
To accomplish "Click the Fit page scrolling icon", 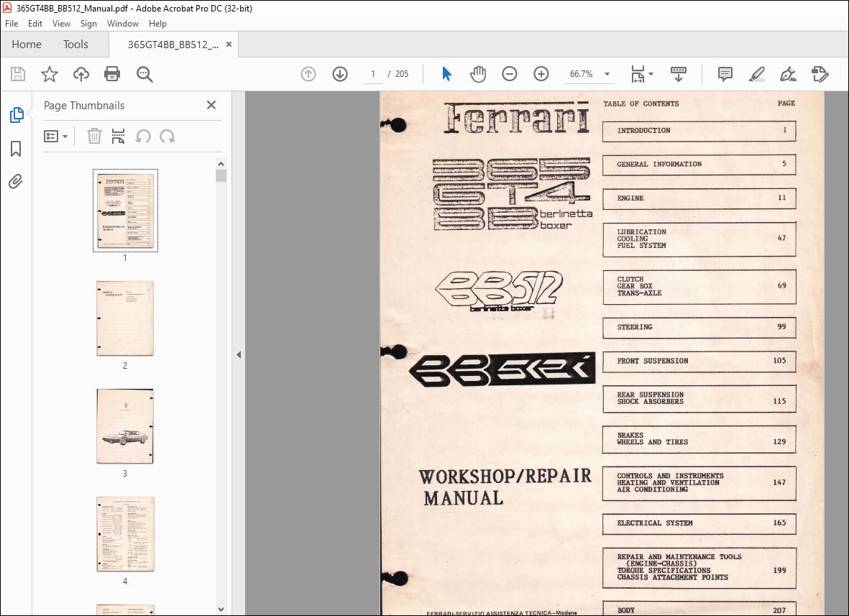I will (x=638, y=74).
